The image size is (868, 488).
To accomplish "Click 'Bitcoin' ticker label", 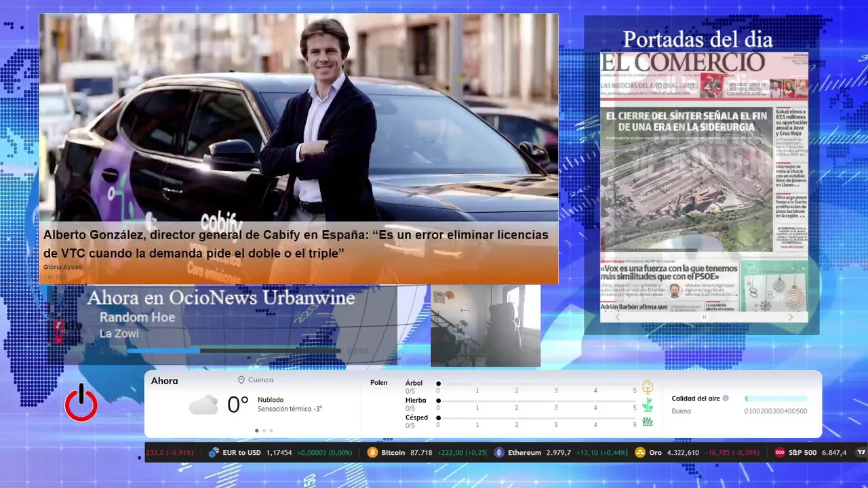I will pos(393,453).
